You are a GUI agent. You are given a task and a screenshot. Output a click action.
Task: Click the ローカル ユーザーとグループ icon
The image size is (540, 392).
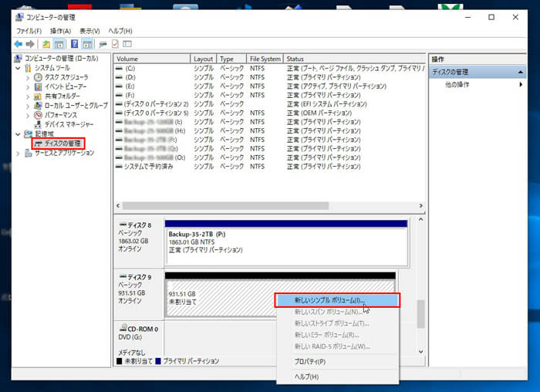click(38, 106)
